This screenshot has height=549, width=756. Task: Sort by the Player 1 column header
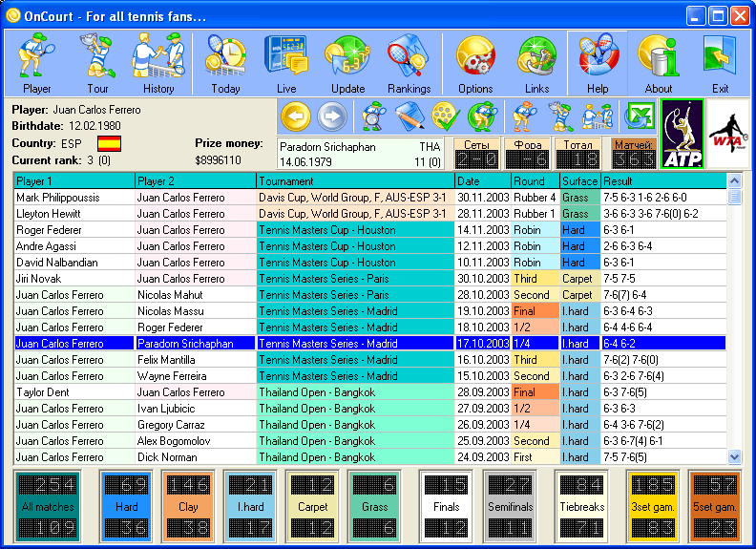pyautogui.click(x=74, y=180)
